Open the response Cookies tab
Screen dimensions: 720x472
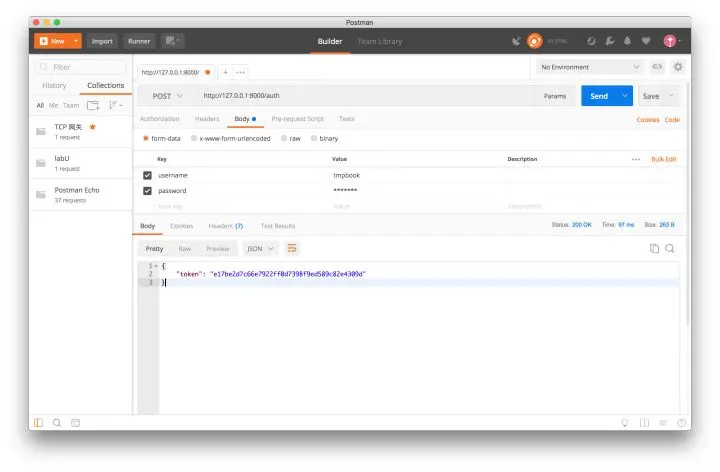[181, 226]
